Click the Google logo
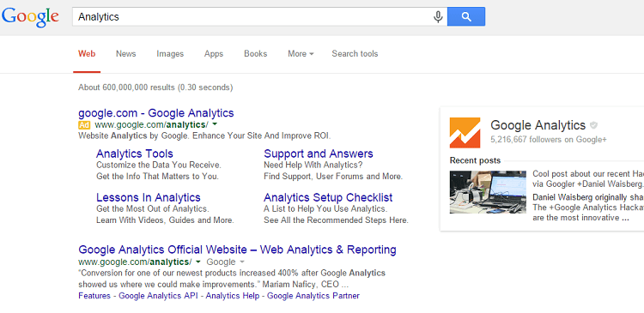 point(30,17)
